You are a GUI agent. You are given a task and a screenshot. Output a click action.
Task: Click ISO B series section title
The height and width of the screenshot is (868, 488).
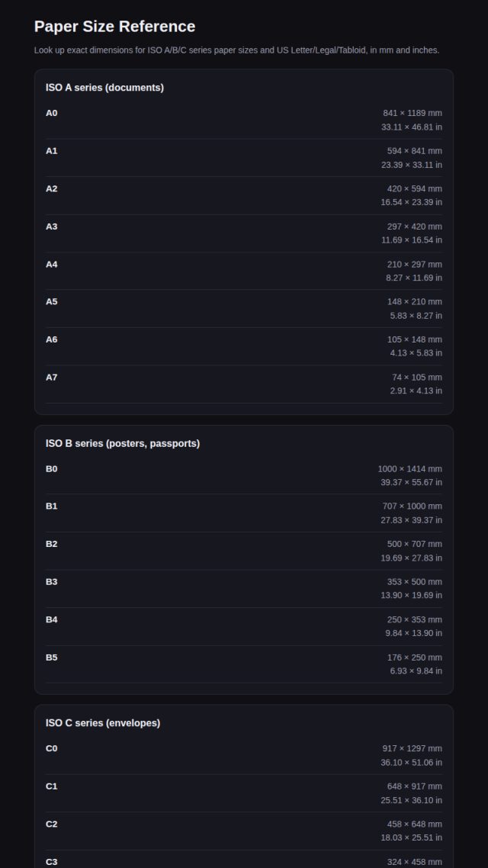coord(123,443)
